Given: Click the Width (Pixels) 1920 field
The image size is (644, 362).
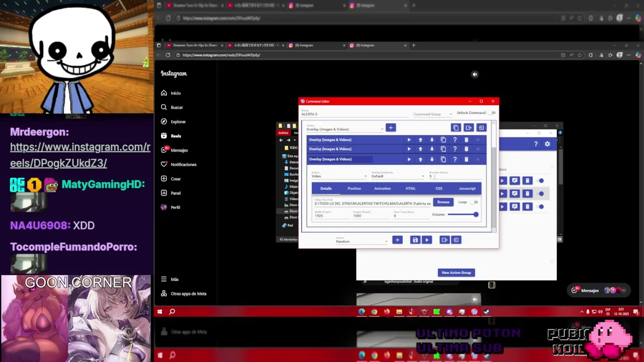Looking at the screenshot, I should click(332, 215).
